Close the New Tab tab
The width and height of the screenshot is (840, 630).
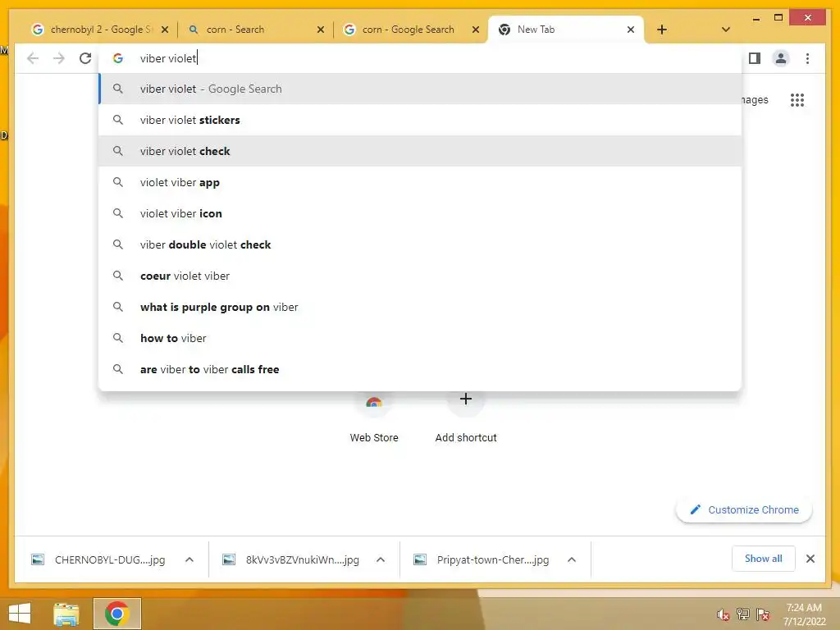click(631, 30)
